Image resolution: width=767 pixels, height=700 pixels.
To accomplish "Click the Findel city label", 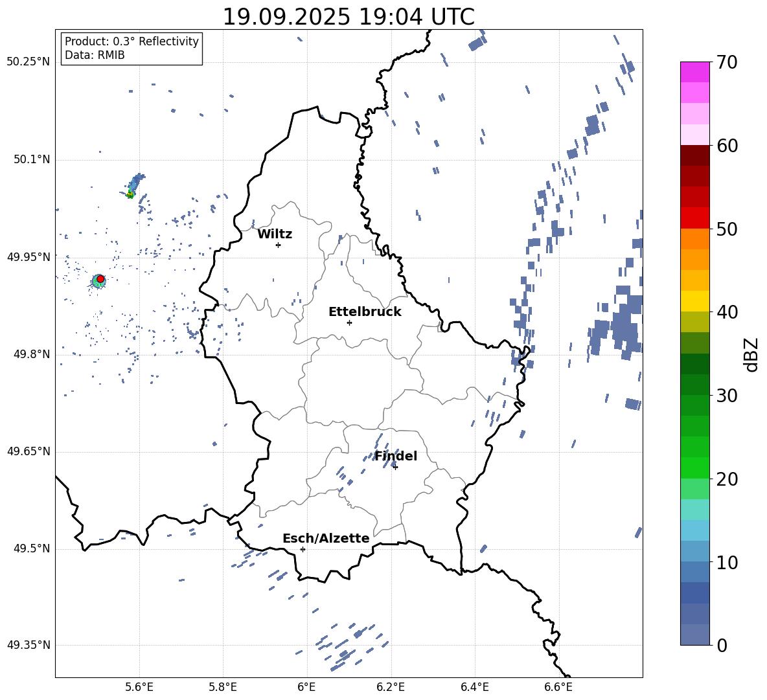I will point(396,456).
